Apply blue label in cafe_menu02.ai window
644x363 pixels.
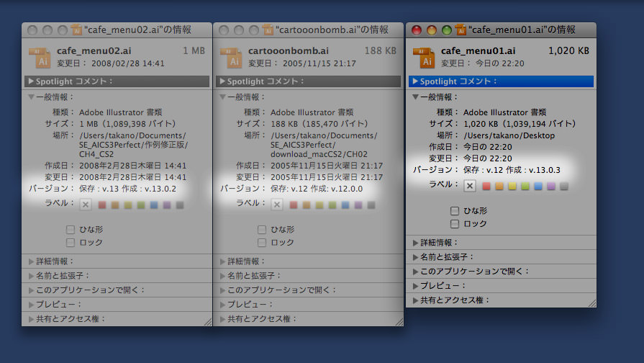(154, 205)
